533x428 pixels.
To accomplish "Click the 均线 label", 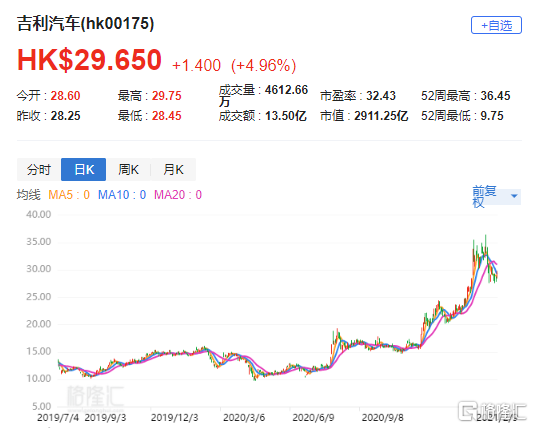I will pyautogui.click(x=29, y=195).
